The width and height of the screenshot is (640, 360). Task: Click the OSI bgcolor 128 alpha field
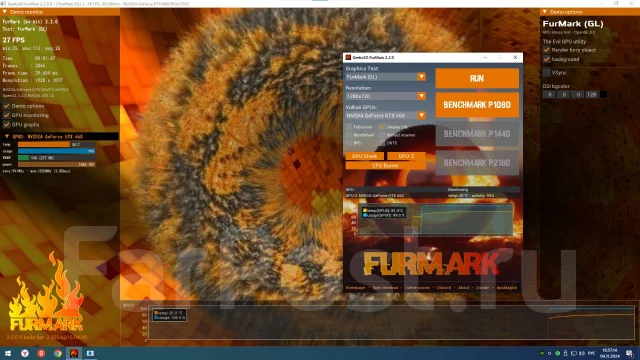(591, 95)
